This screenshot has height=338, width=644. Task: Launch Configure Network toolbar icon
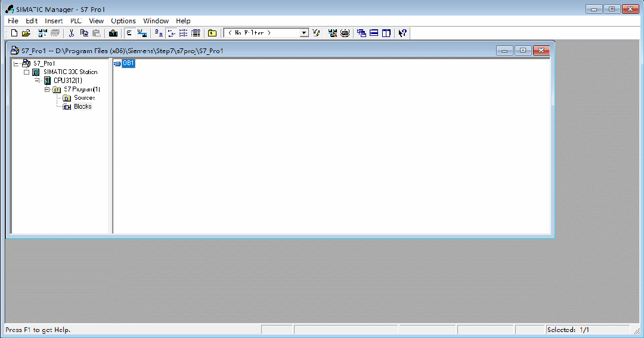(x=333, y=33)
